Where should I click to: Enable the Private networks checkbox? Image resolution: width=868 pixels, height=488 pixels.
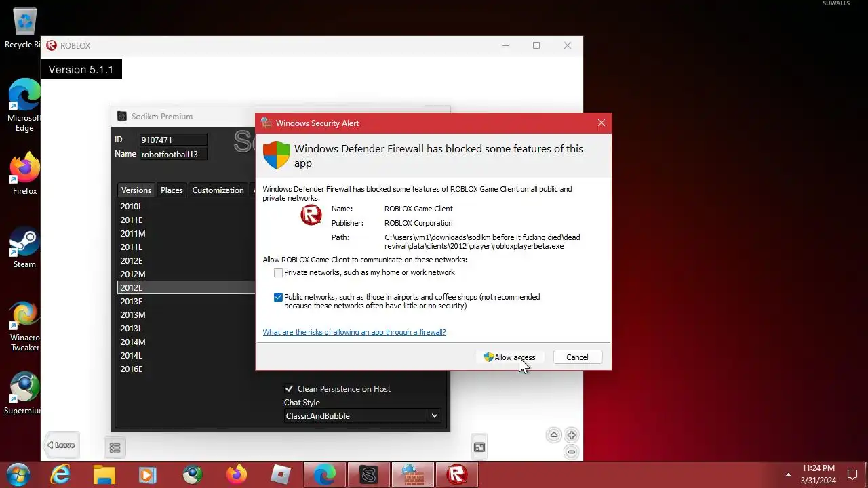pos(278,272)
